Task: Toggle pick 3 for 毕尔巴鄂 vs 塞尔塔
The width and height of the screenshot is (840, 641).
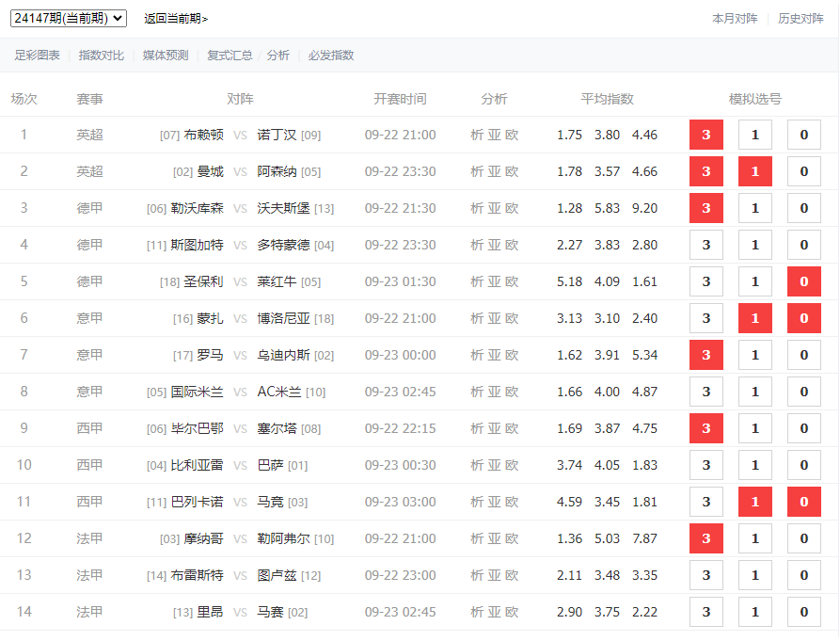Action: 706,428
